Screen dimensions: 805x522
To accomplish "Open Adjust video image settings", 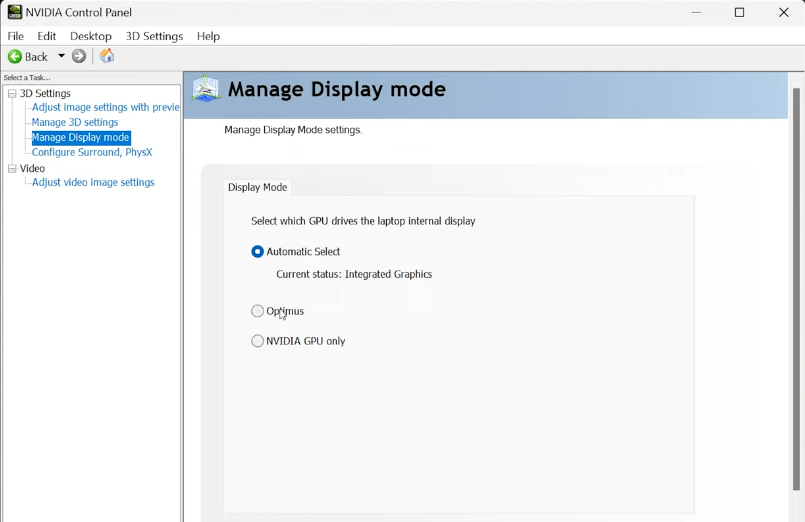I will (x=93, y=183).
